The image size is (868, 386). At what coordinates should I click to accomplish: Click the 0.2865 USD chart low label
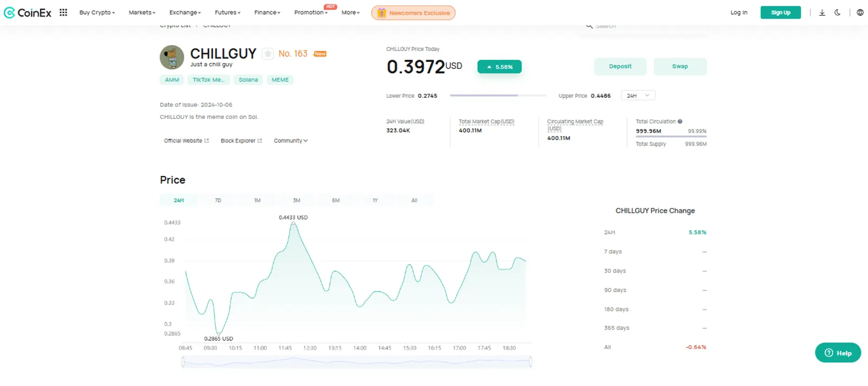tap(219, 339)
